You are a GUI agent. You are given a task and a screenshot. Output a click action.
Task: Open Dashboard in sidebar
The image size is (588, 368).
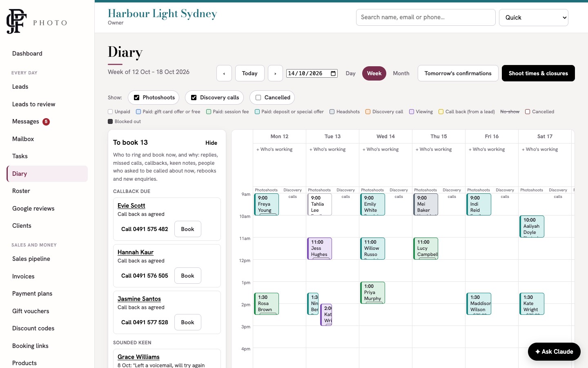pos(47,54)
